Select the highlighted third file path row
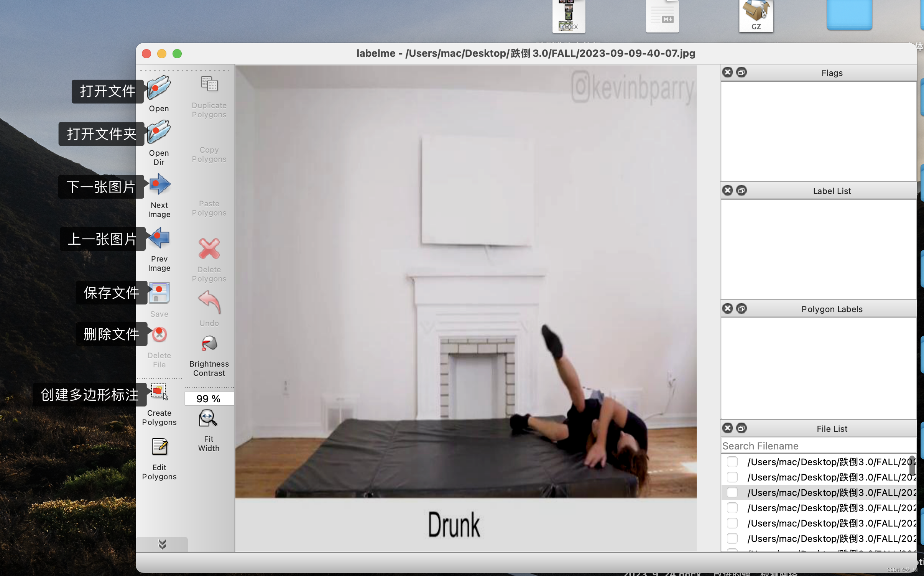924x576 pixels. (818, 492)
